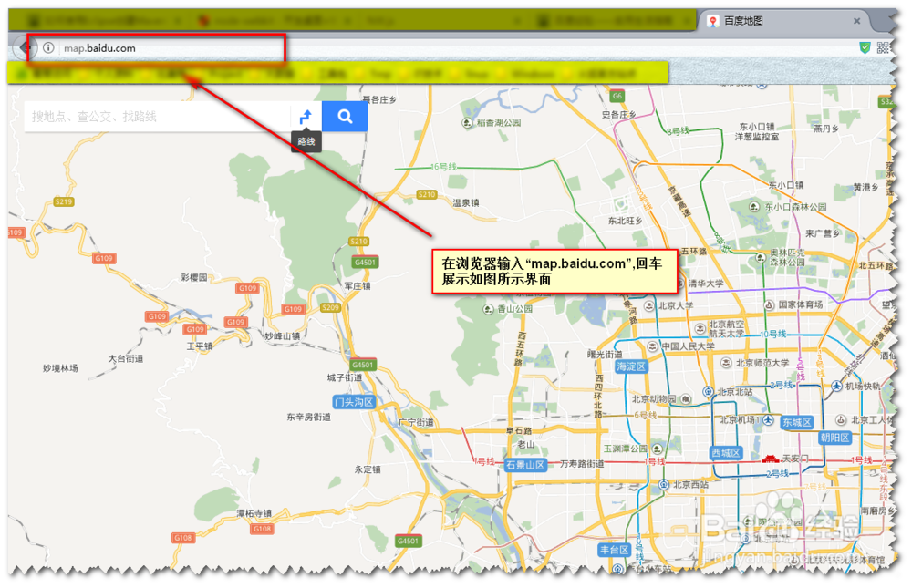Click the 妙峰山镇 map label

283,336
